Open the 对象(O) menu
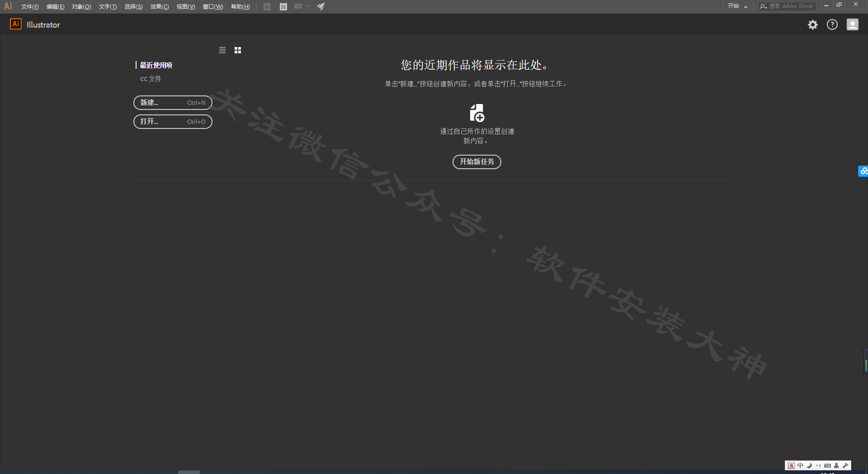The width and height of the screenshot is (868, 474). [81, 7]
